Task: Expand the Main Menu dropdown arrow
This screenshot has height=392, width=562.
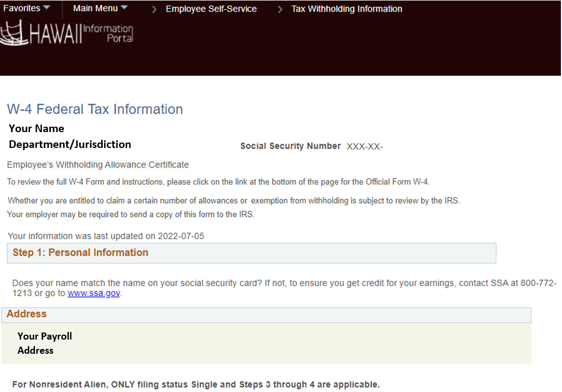Action: coord(124,8)
